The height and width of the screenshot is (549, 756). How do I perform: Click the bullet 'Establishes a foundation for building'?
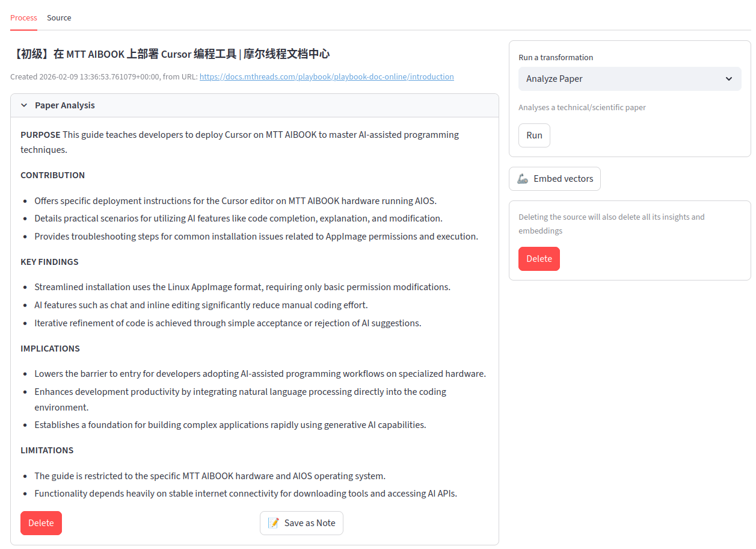pyautogui.click(x=230, y=425)
